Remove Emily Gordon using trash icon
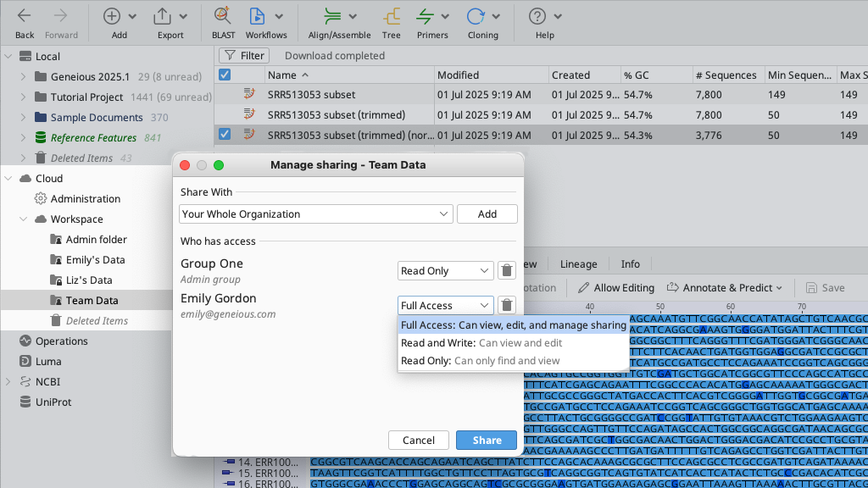The width and height of the screenshot is (868, 488). pyautogui.click(x=506, y=305)
